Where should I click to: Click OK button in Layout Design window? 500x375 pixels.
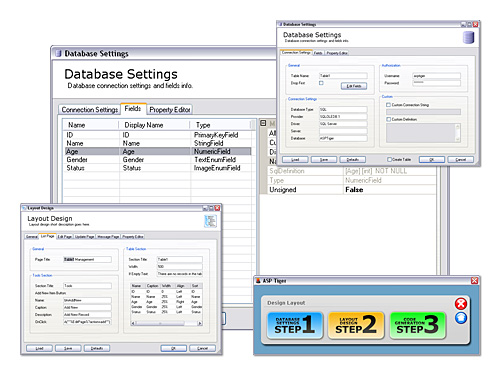pos(174,348)
